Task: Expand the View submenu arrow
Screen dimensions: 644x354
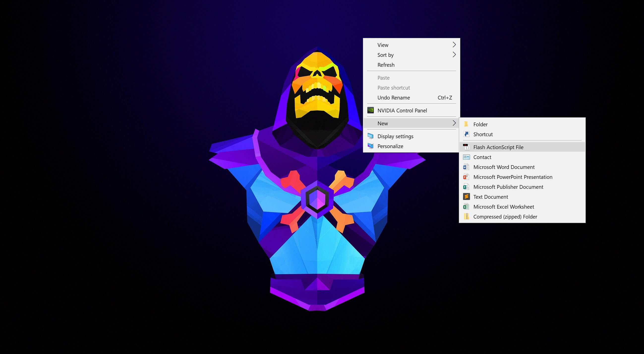Action: click(x=454, y=45)
